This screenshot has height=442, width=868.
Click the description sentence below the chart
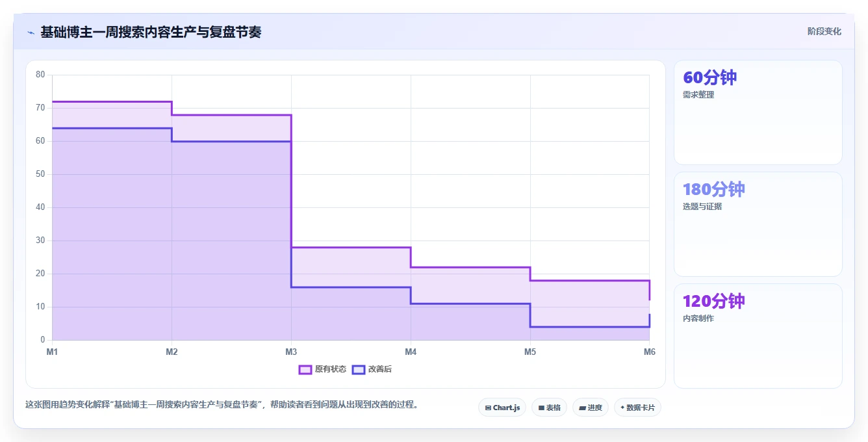pos(224,404)
